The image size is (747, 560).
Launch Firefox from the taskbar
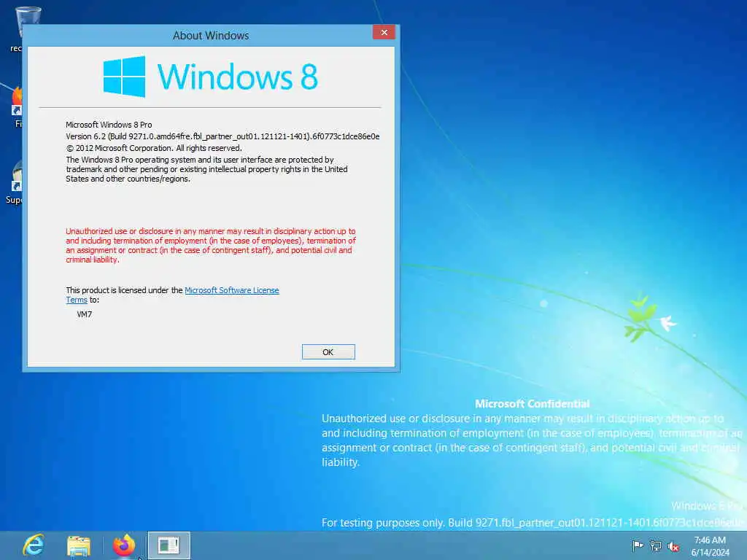point(124,545)
